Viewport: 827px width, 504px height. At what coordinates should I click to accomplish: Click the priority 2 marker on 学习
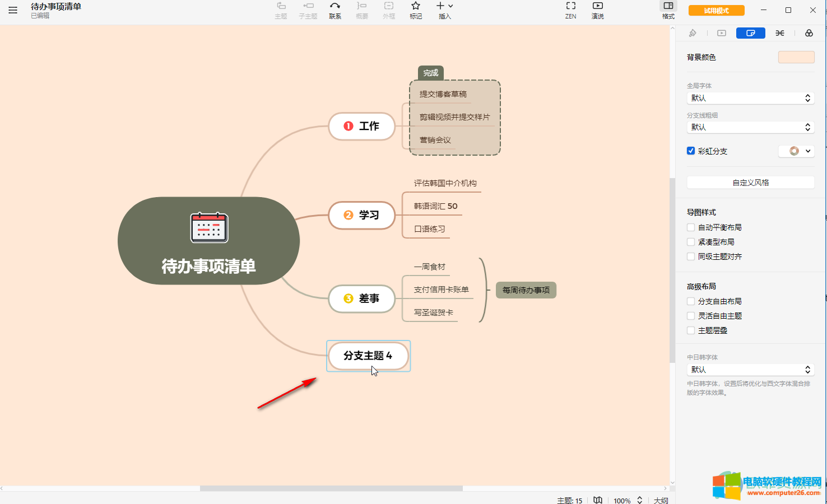[349, 215]
